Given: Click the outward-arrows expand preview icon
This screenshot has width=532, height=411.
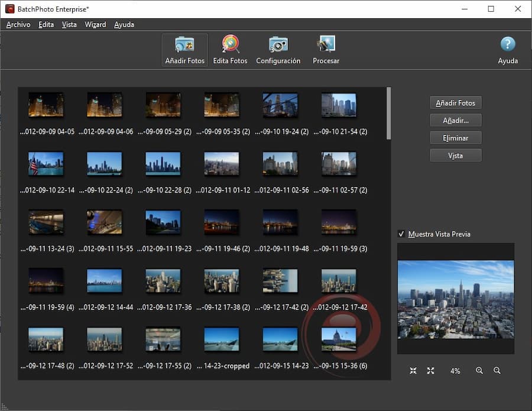Looking at the screenshot, I should pyautogui.click(x=430, y=371).
